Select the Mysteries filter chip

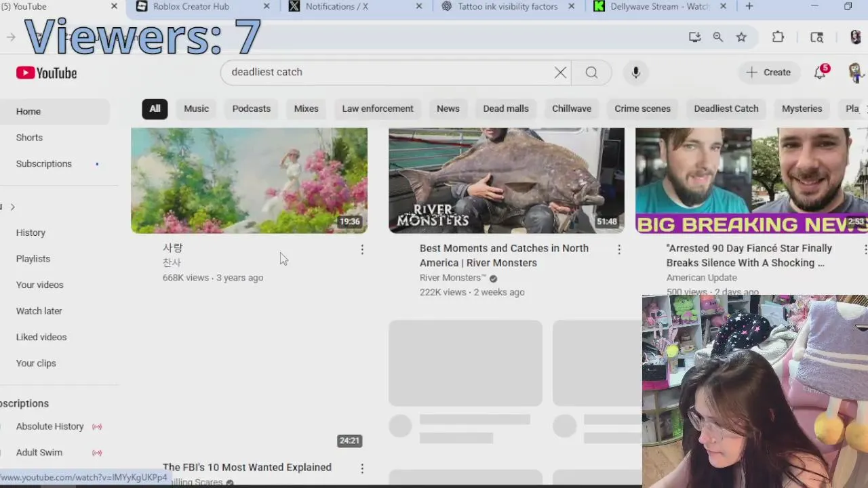coord(802,108)
